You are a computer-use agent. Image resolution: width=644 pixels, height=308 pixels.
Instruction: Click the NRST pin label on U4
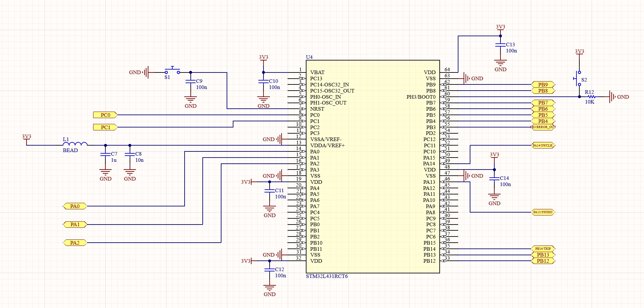(317, 109)
